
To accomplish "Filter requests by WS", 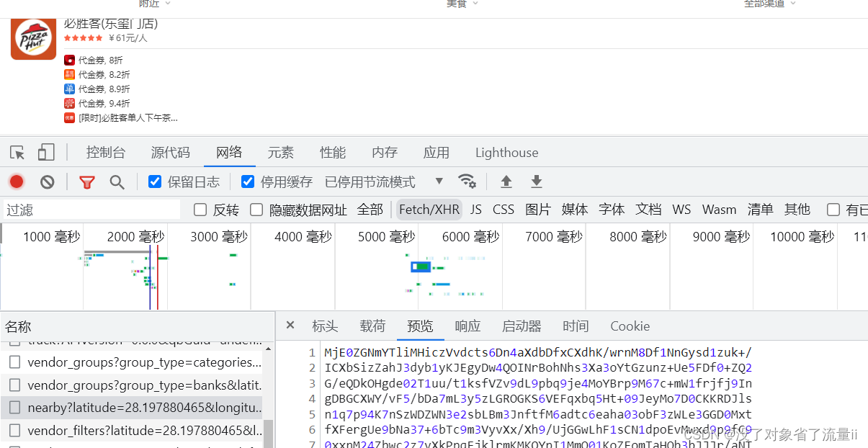I will click(x=681, y=210).
